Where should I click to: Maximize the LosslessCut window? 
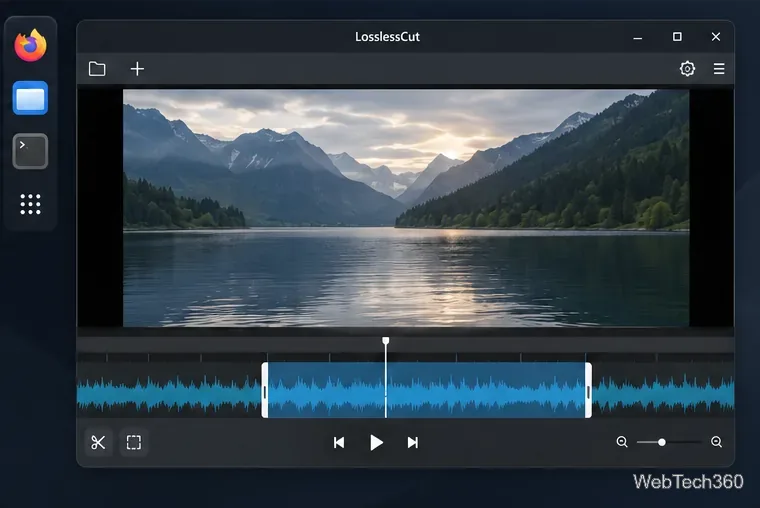(677, 37)
